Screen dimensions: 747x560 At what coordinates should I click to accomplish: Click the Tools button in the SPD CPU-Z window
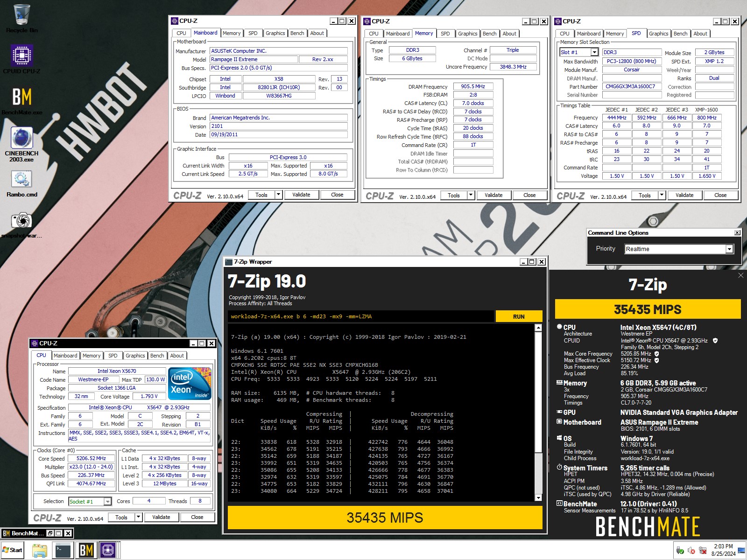(645, 195)
